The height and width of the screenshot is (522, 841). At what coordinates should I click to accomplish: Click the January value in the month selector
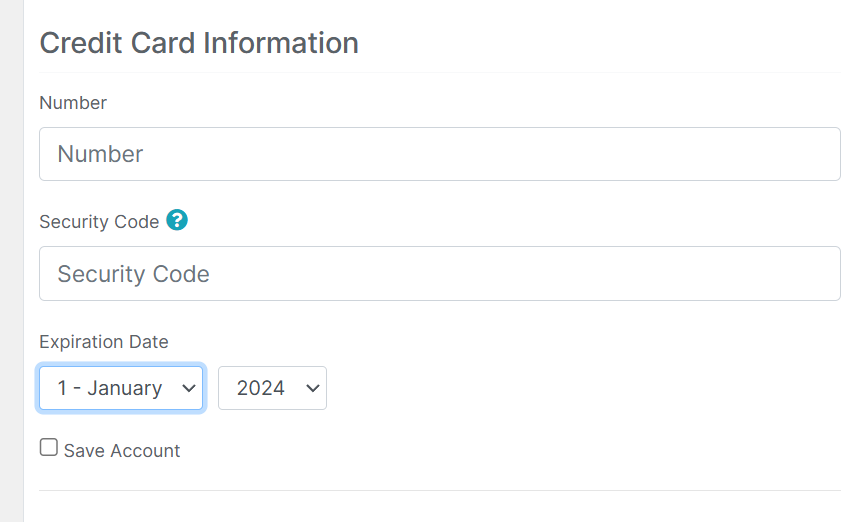point(124,388)
